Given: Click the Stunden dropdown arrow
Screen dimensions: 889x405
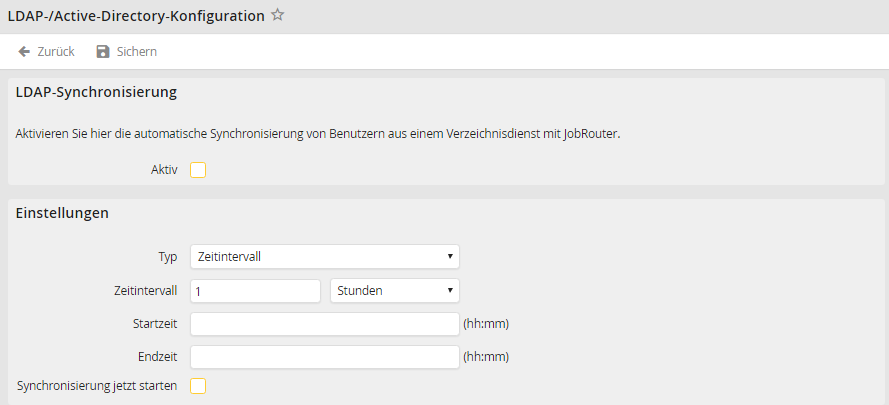Looking at the screenshot, I should pos(450,291).
